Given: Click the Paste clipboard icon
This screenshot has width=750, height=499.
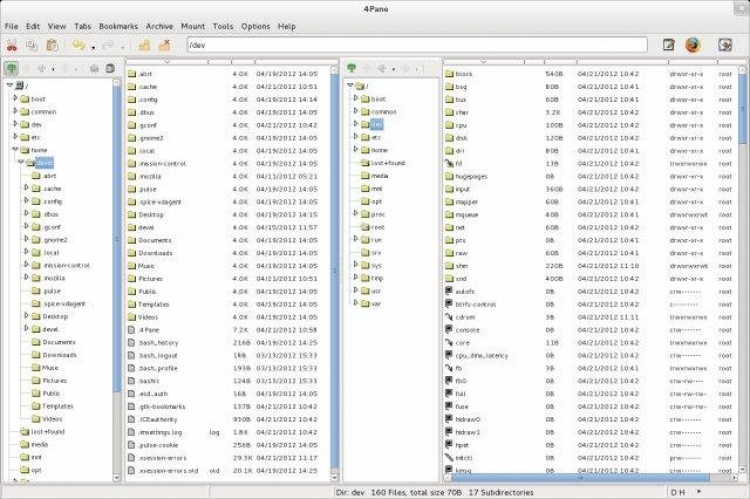Looking at the screenshot, I should pos(50,45).
